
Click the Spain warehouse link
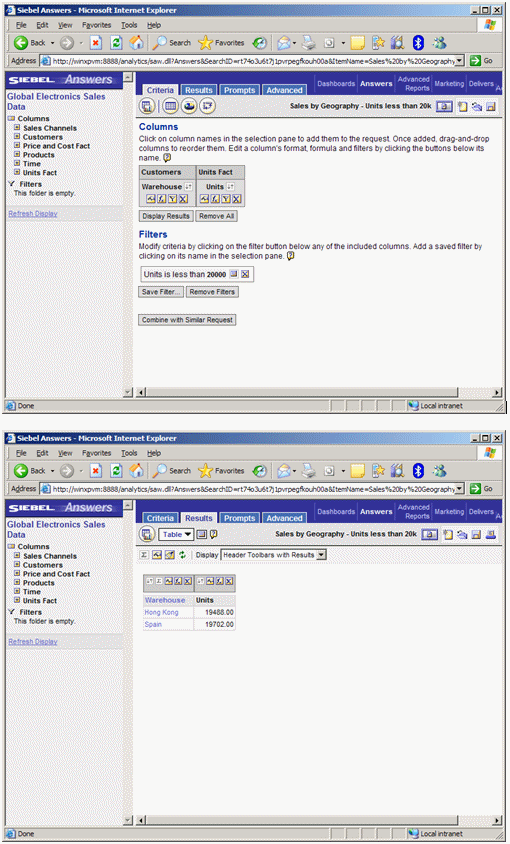(153, 624)
